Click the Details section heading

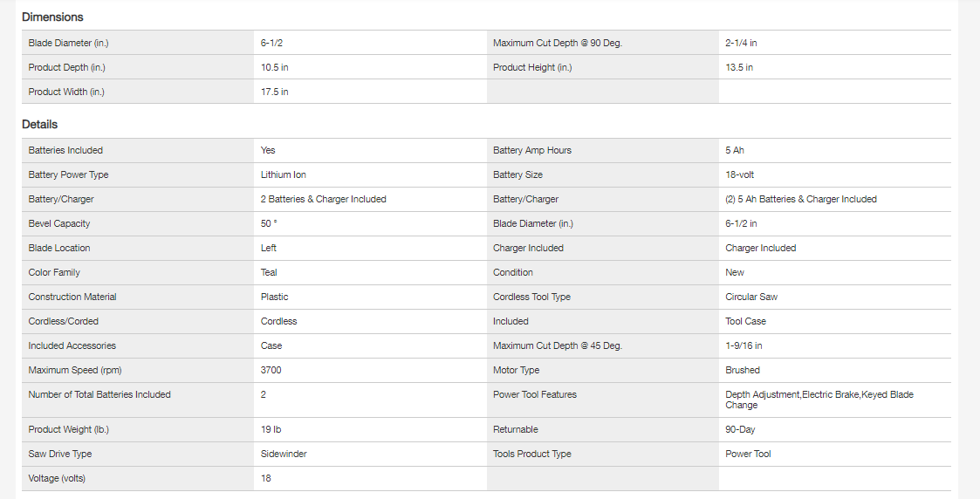40,125
